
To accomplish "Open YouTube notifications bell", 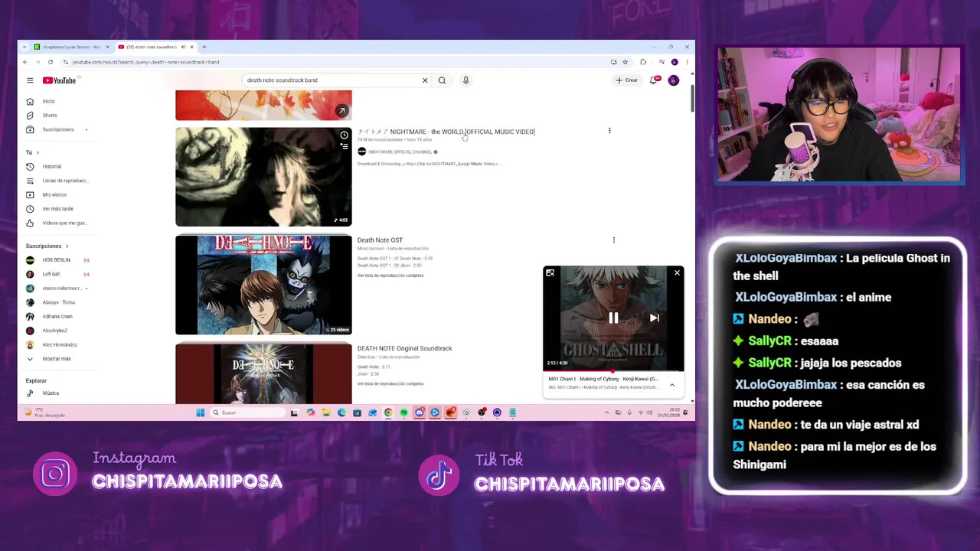I will [x=654, y=80].
